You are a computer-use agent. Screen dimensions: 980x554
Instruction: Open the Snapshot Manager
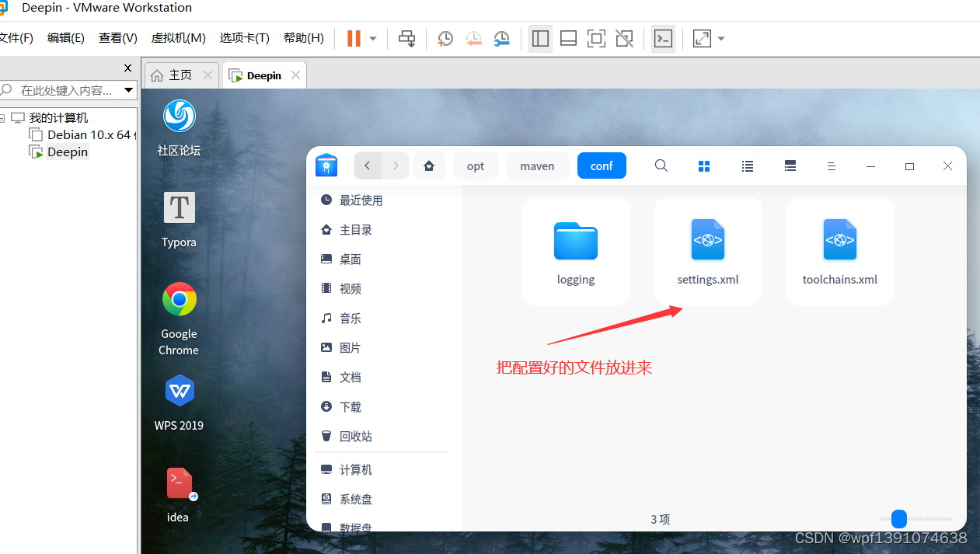point(501,38)
